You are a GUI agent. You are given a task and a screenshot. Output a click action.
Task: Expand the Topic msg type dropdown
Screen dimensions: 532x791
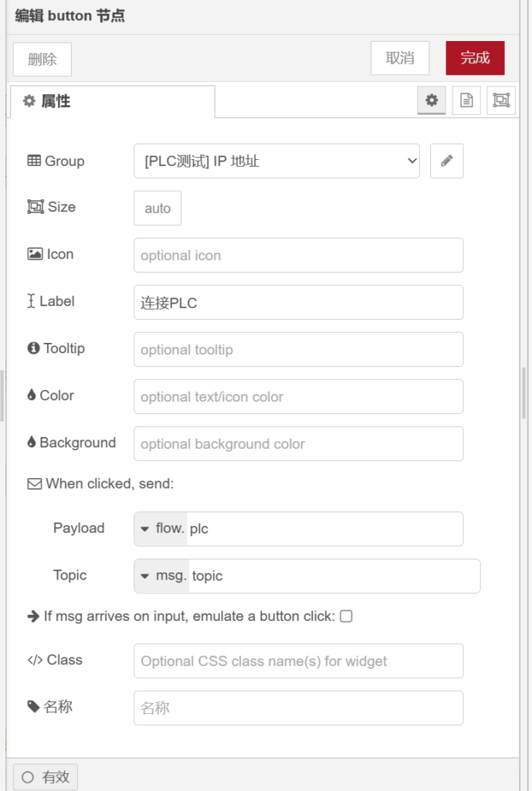(x=161, y=576)
